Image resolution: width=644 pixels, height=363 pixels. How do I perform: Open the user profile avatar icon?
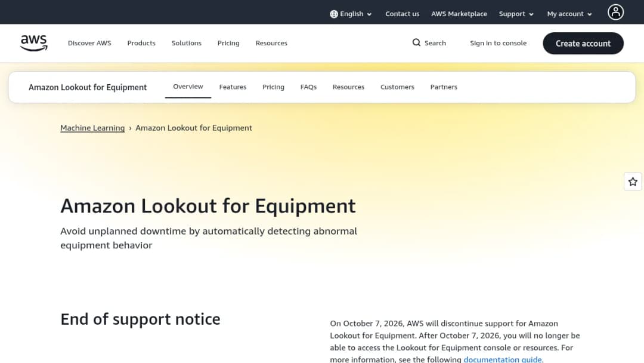(615, 12)
